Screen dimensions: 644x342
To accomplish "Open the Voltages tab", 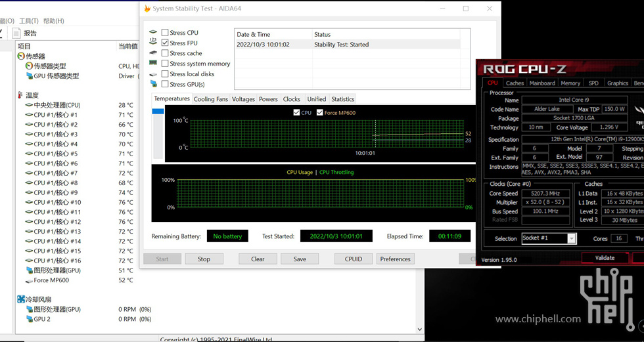I will click(243, 99).
